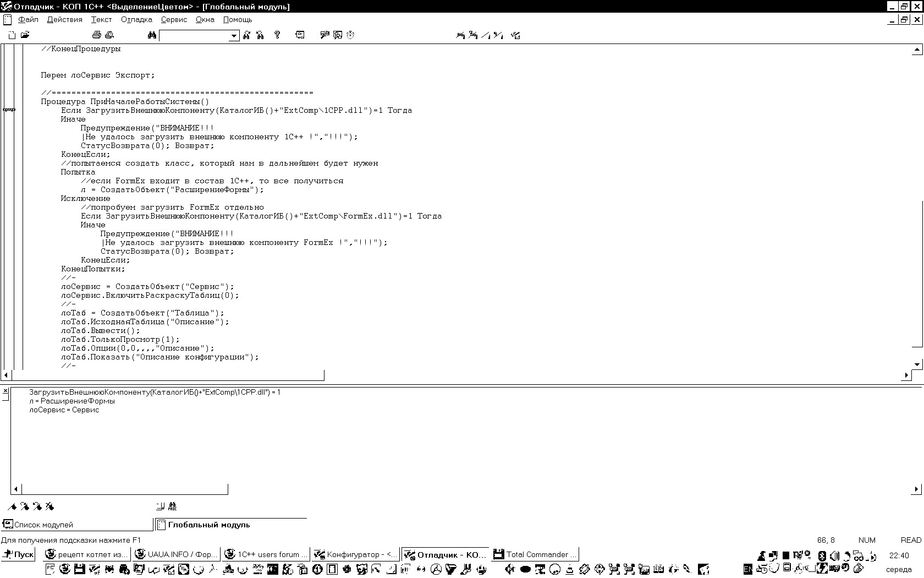Open the Сервис menu
The width and height of the screenshot is (924, 578).
click(174, 19)
